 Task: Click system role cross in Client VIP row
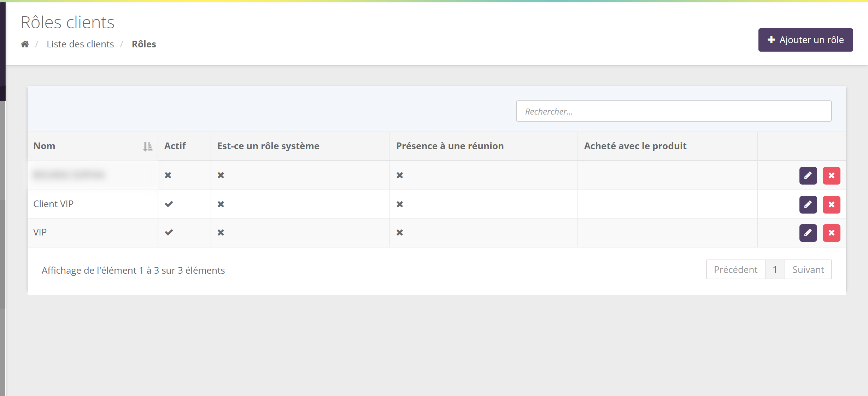[221, 204]
